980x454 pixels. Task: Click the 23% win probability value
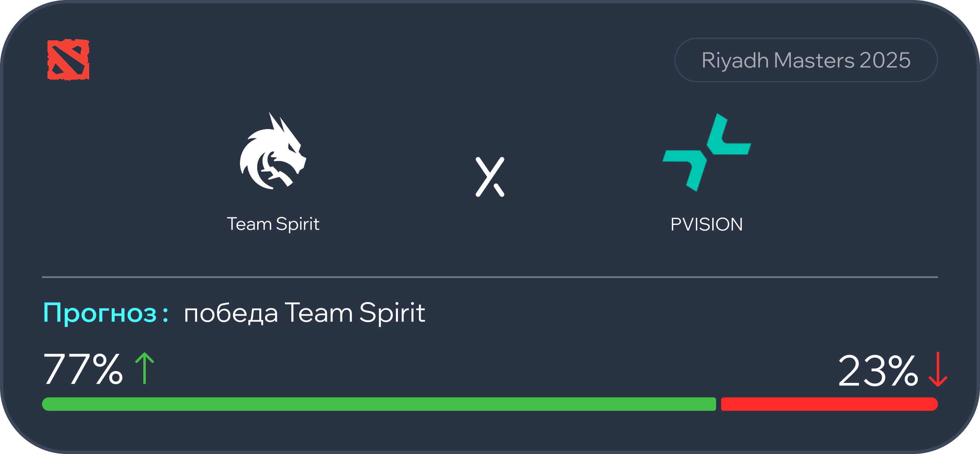(877, 371)
